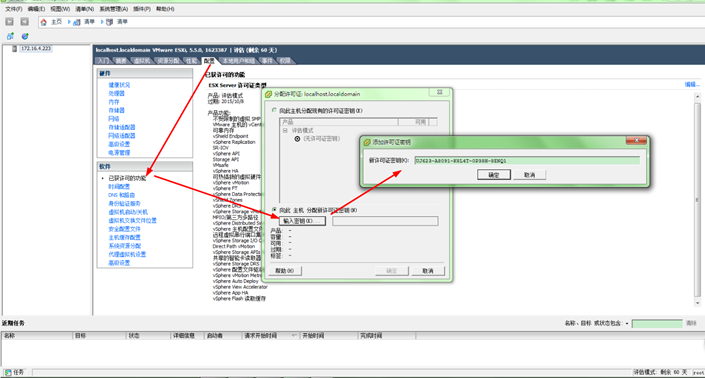Click the recent tasks filter text field
This screenshot has height=378, width=705.
[657, 324]
